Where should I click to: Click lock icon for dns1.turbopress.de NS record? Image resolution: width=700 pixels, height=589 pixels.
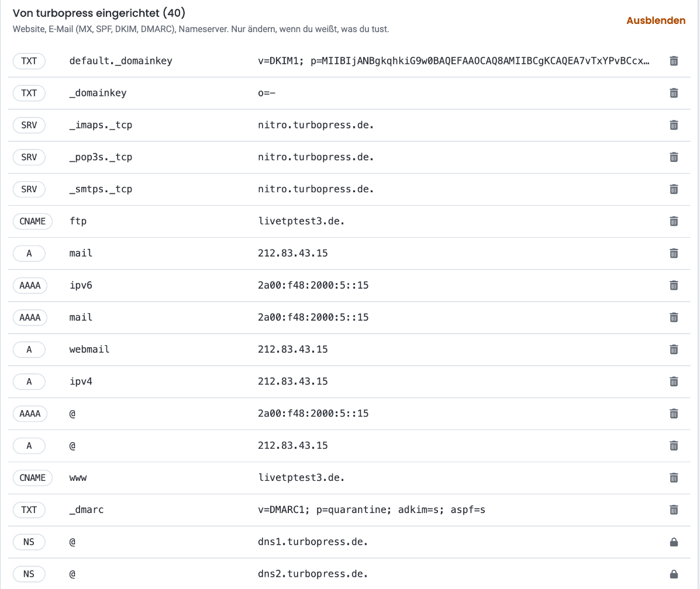coord(674,542)
